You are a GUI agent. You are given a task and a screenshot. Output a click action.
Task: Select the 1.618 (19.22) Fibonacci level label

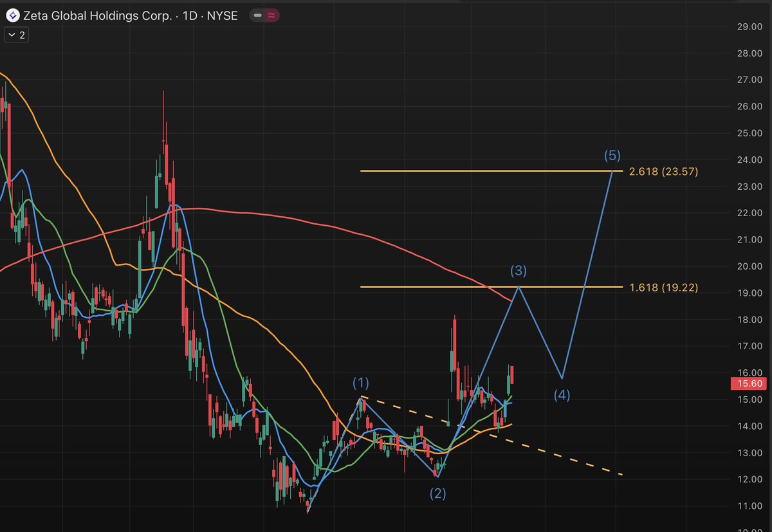[x=664, y=288]
